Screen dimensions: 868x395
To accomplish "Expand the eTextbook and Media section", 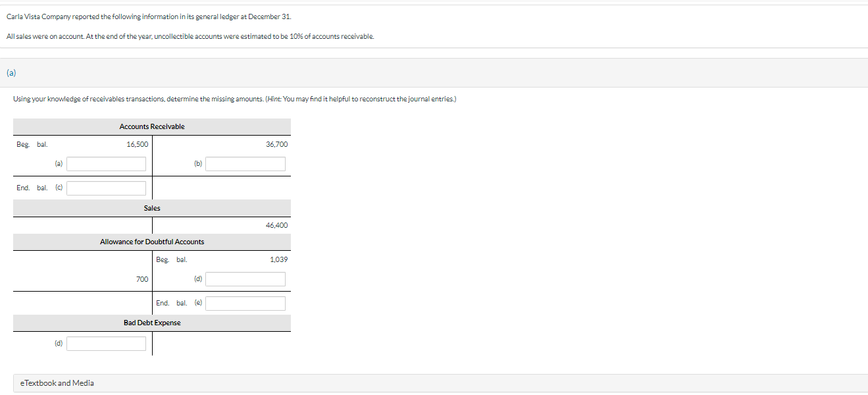I will click(56, 382).
